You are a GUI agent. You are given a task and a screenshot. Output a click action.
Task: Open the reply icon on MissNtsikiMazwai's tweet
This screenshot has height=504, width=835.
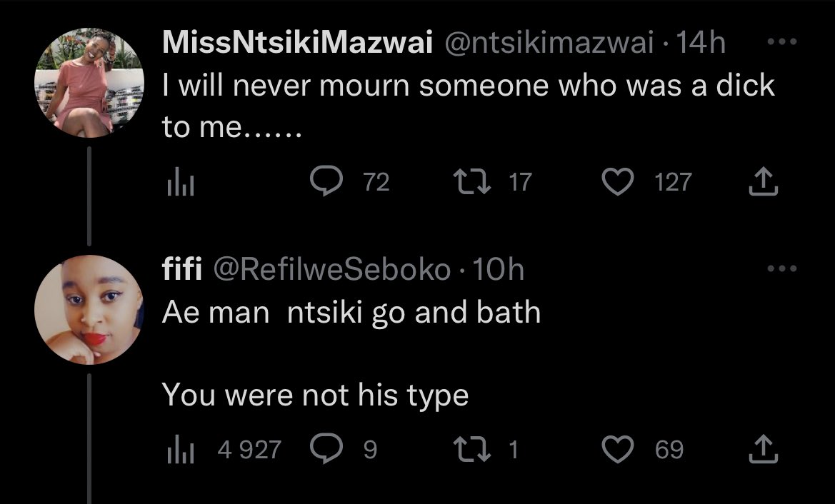coord(326,181)
